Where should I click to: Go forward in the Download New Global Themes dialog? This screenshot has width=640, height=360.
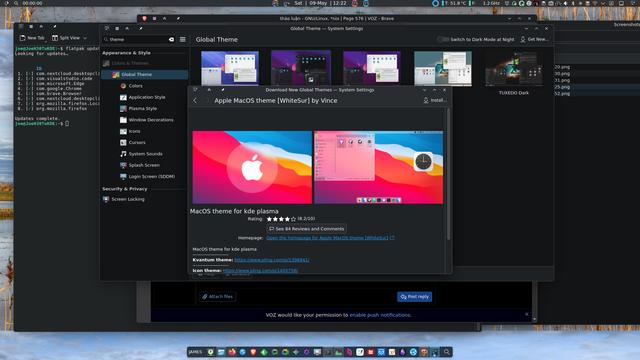coord(207,100)
